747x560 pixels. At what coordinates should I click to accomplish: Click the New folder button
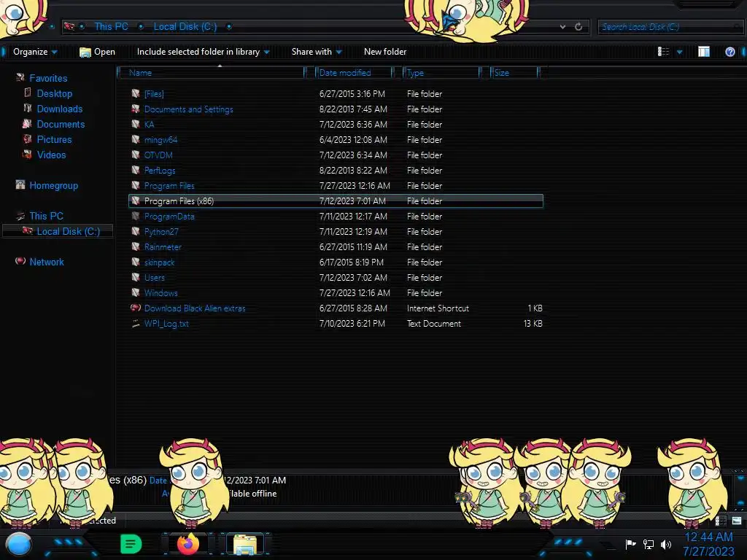385,52
